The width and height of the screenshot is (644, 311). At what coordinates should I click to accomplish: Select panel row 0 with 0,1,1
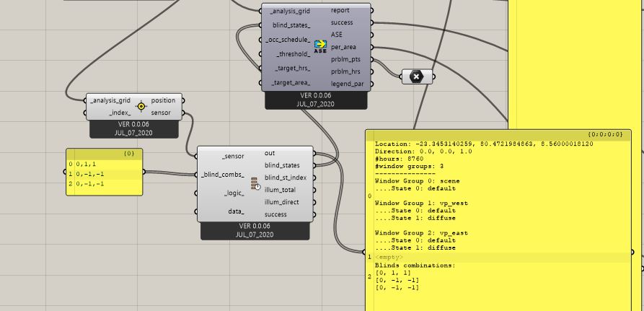pos(105,164)
